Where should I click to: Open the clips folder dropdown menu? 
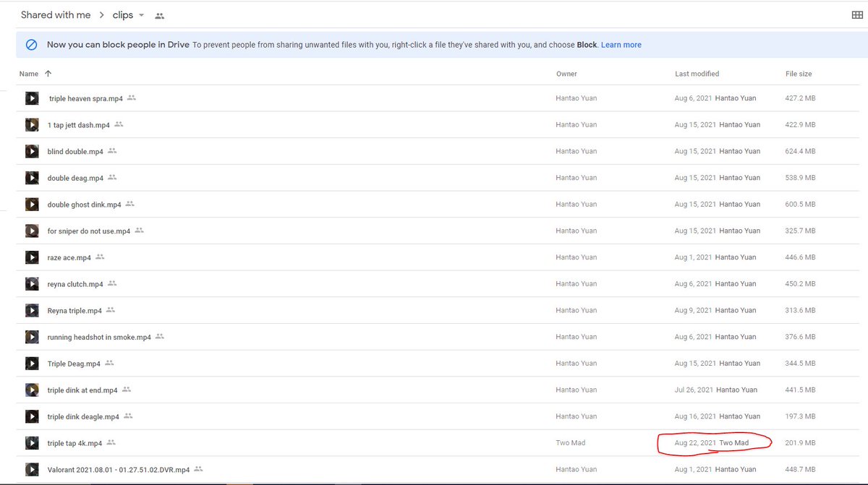click(141, 16)
